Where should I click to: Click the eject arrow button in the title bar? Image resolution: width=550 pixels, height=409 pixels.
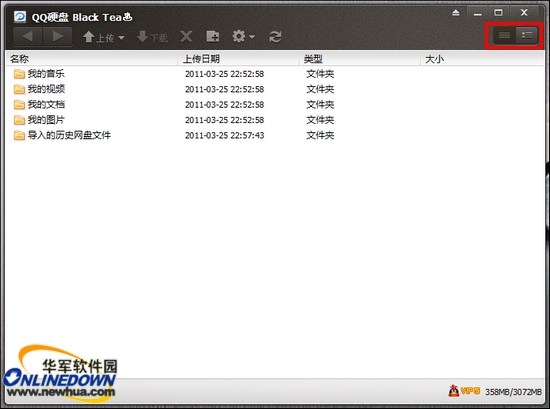point(456,13)
